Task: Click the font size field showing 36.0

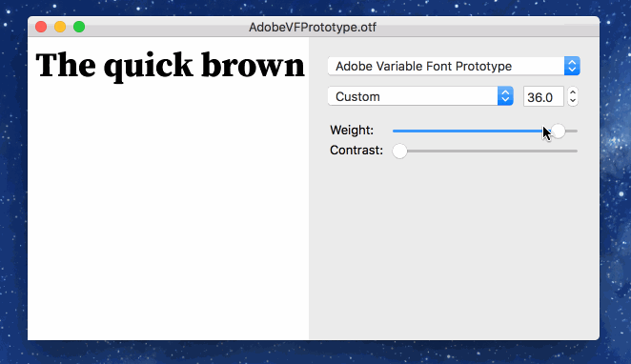Action: (x=543, y=97)
